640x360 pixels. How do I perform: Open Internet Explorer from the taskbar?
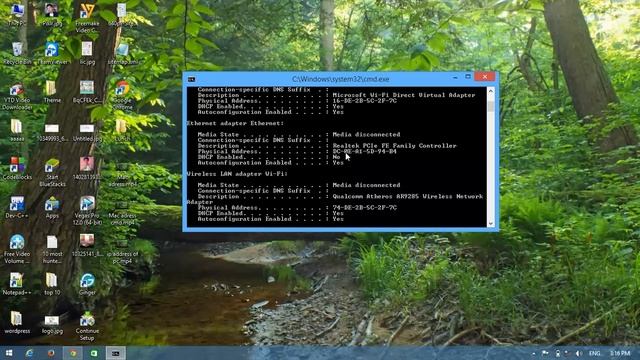29,353
